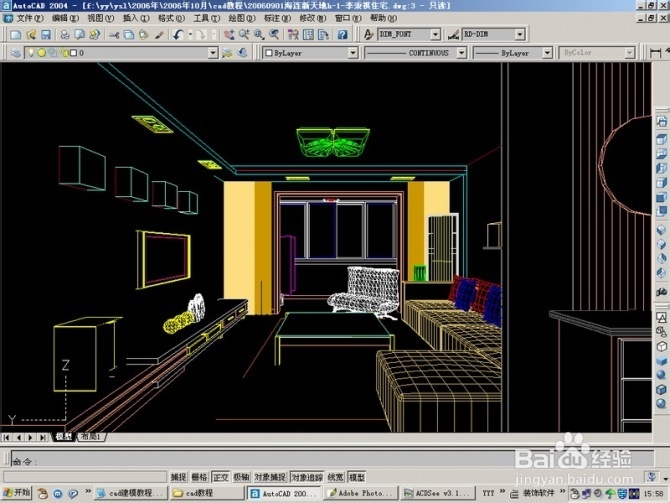670x503 pixels.
Task: Open Dimension Style manager icon
Action: click(453, 35)
